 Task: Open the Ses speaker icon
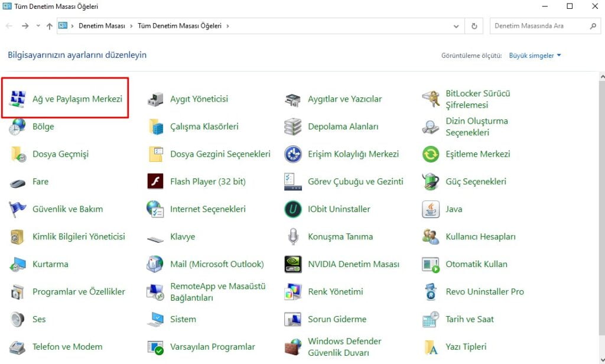click(x=18, y=319)
